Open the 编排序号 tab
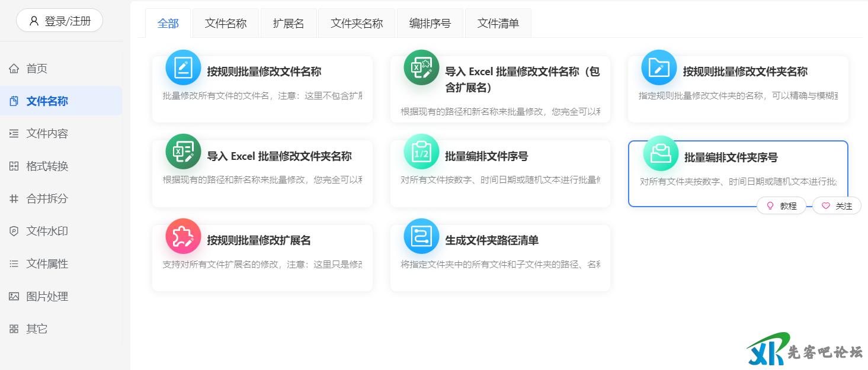Screen dimensions: 868x370 430,24
